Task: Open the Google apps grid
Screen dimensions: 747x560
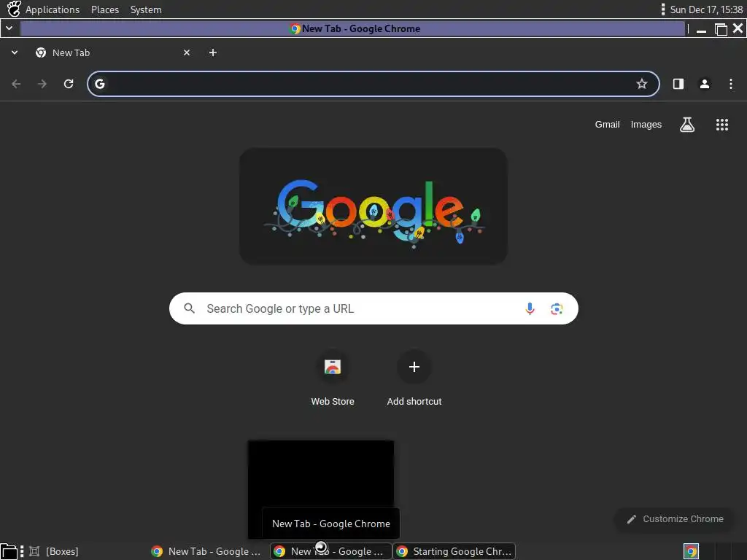Action: 722,125
